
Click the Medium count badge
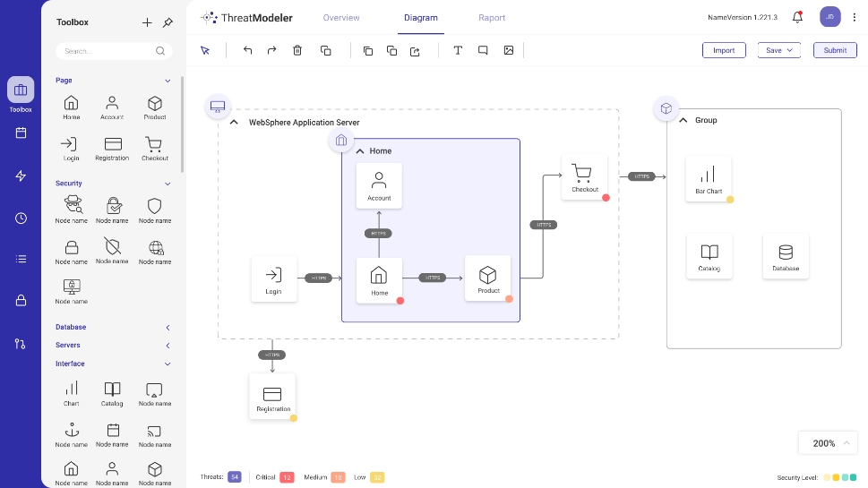[x=339, y=477]
